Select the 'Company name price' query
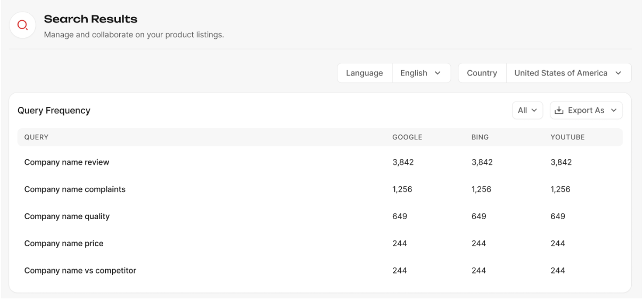 [64, 244]
